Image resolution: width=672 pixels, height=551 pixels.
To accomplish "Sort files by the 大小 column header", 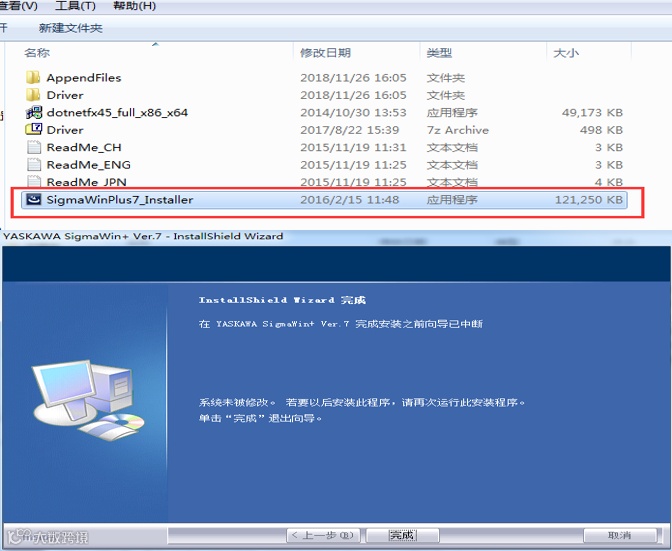I will (x=566, y=53).
